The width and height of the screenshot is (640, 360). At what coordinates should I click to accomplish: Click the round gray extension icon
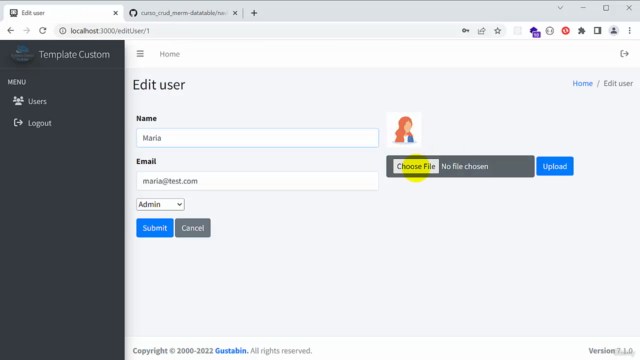[550, 31]
